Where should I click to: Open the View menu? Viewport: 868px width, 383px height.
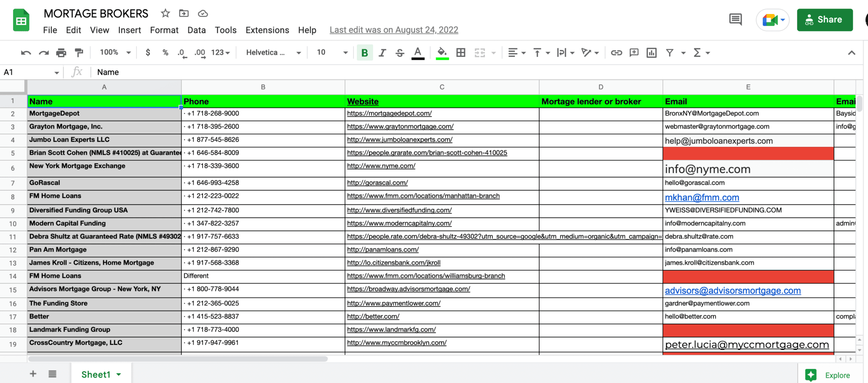(x=100, y=30)
